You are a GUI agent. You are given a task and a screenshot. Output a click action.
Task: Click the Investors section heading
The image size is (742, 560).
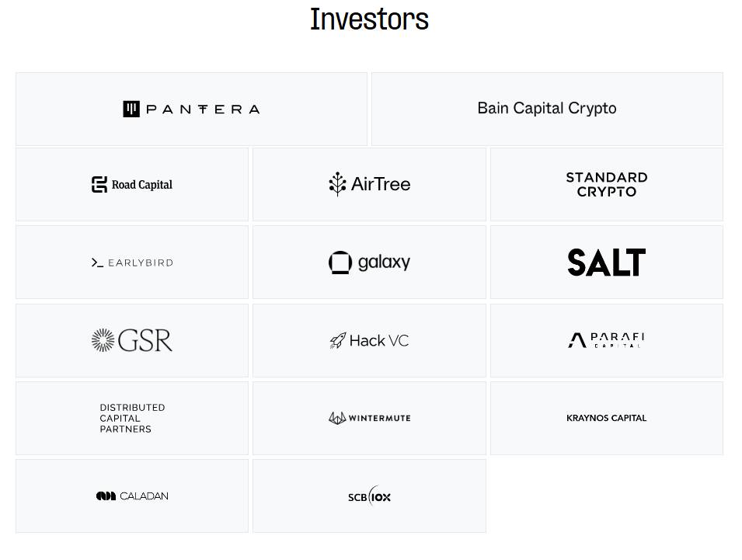coord(369,19)
